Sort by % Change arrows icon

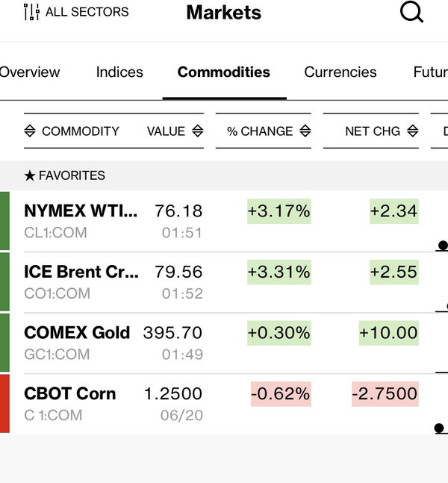[x=305, y=131]
